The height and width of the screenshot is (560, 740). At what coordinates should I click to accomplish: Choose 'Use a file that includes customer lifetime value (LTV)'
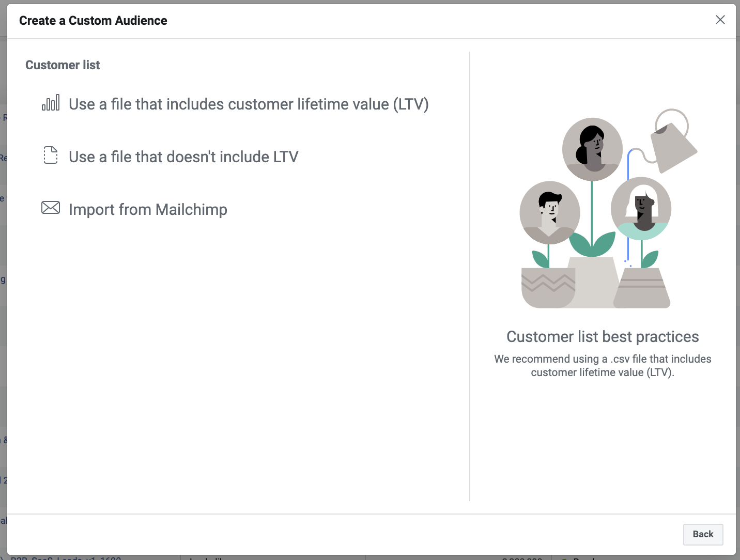click(249, 104)
